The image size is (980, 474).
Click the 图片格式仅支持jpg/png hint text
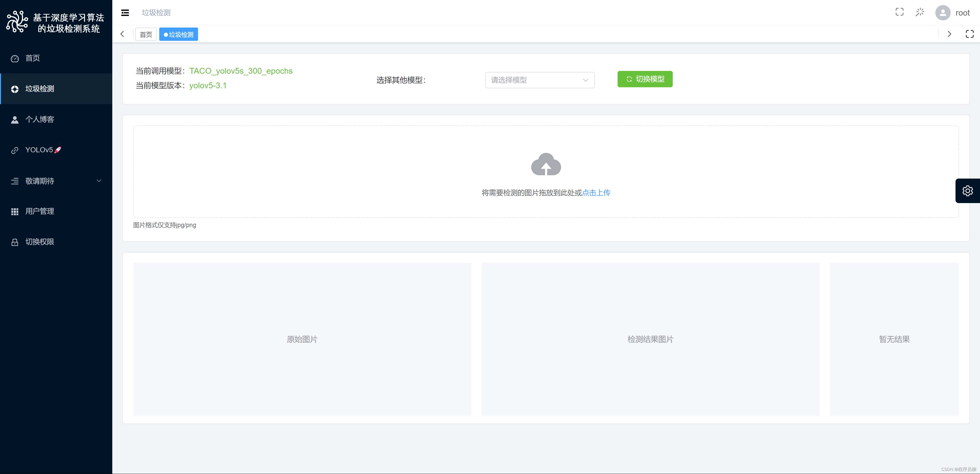click(x=165, y=225)
